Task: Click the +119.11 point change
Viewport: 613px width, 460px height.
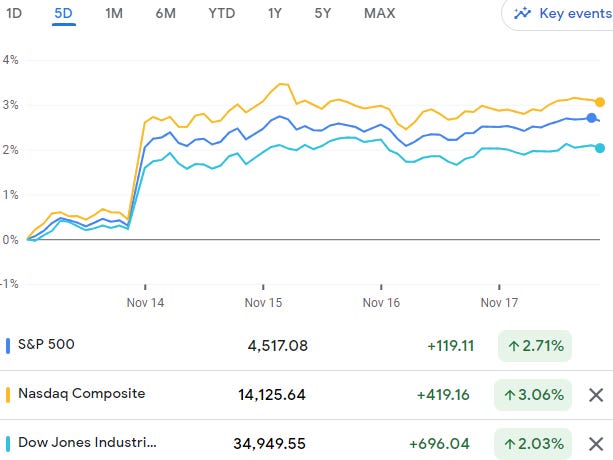Action: pos(451,345)
